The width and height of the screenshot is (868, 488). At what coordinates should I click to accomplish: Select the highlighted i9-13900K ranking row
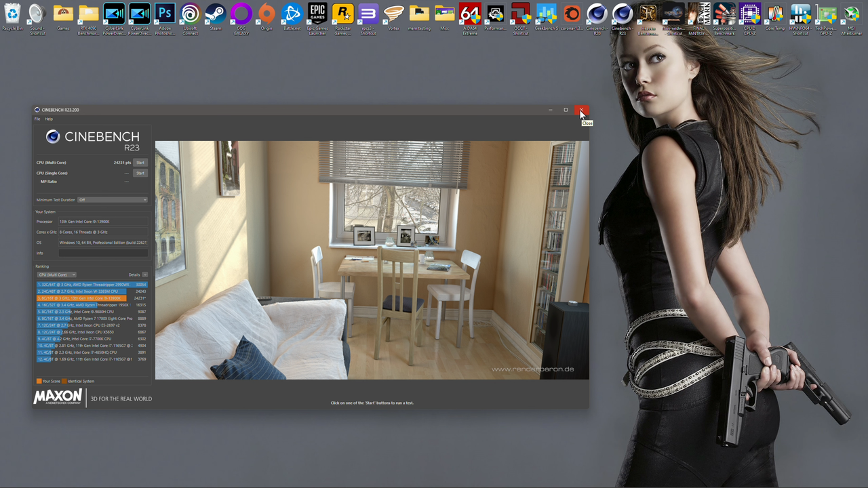(92, 298)
